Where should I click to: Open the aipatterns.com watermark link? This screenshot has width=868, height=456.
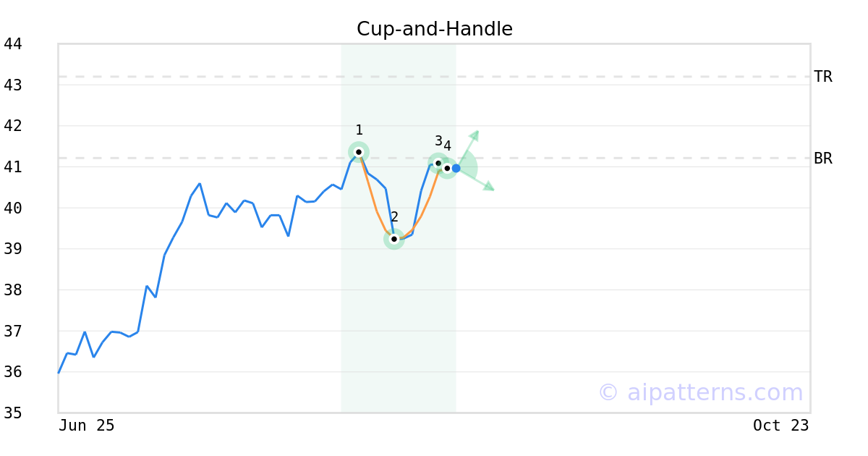tap(700, 392)
